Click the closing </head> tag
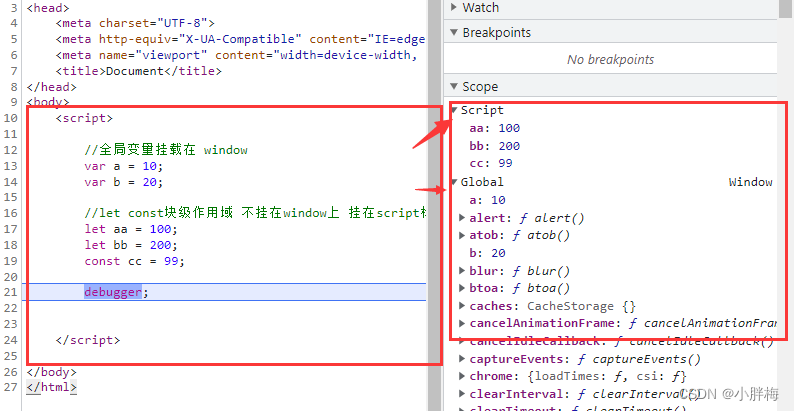 52,87
